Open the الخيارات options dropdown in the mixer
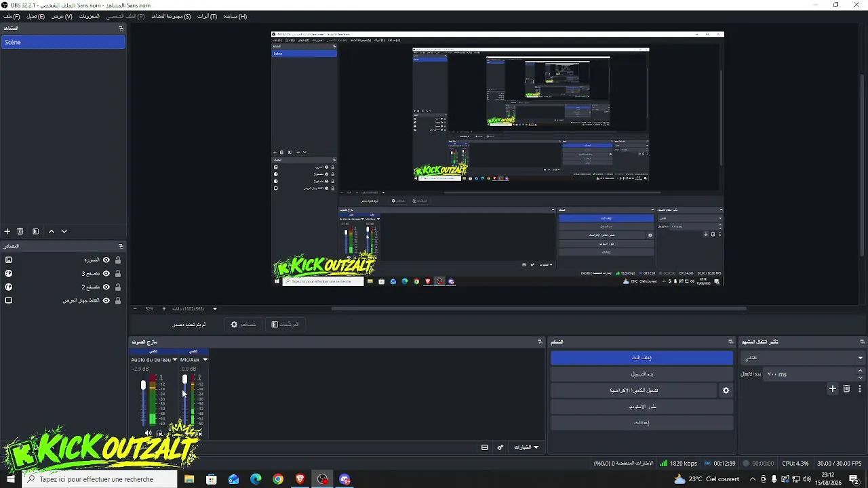The width and height of the screenshot is (868, 488). [526, 447]
